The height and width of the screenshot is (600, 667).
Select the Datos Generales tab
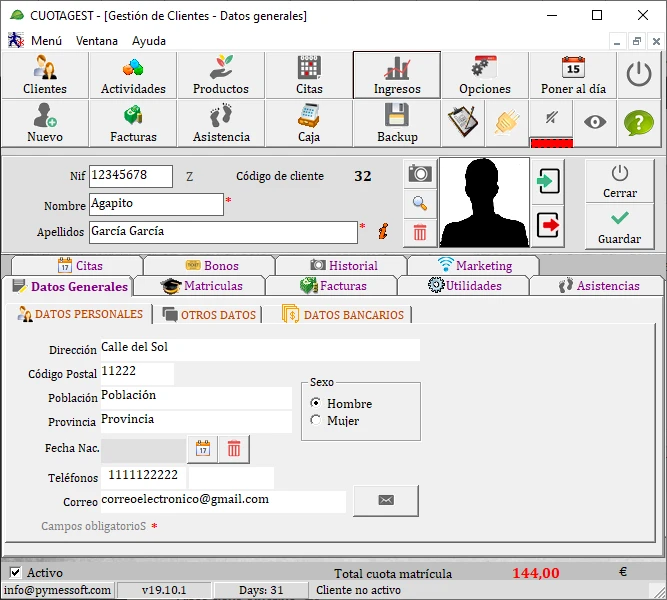[68, 286]
